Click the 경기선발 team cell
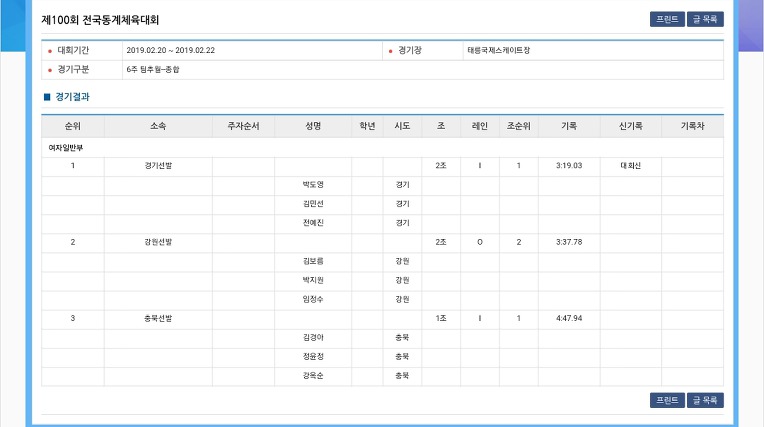The image size is (764, 427). point(158,166)
